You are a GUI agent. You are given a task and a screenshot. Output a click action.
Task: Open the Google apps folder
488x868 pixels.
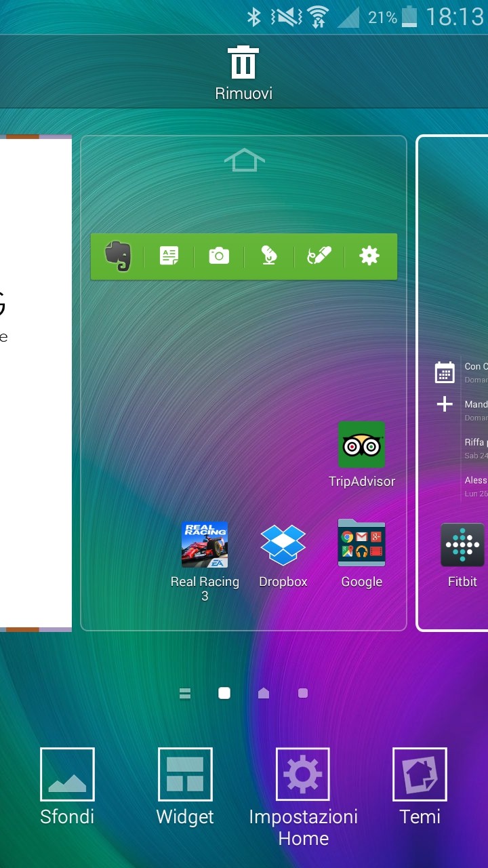click(361, 544)
